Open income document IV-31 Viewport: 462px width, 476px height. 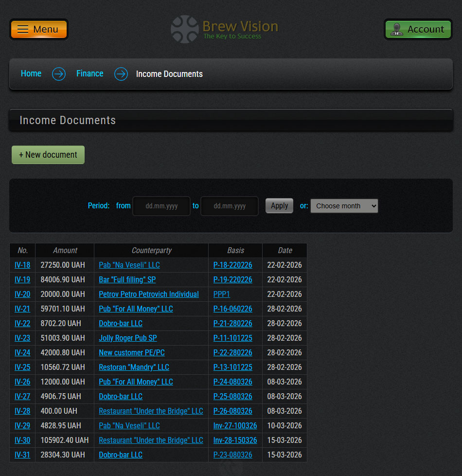[22, 455]
